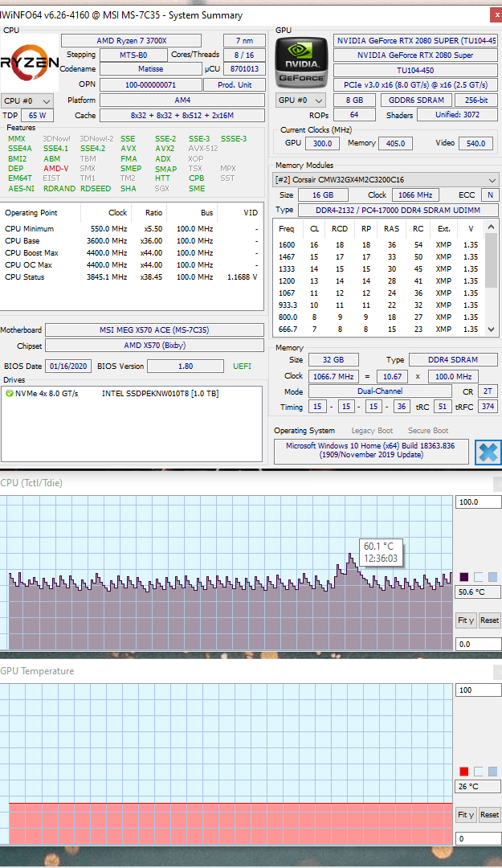Screen dimensions: 502x868
Task: Click the tRFC 374 timing value
Action: coord(488,407)
